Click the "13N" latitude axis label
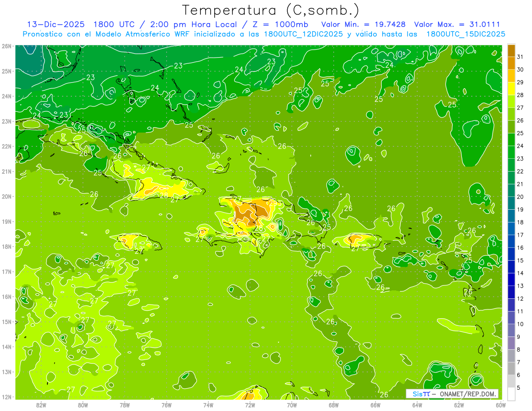 coord(7,372)
